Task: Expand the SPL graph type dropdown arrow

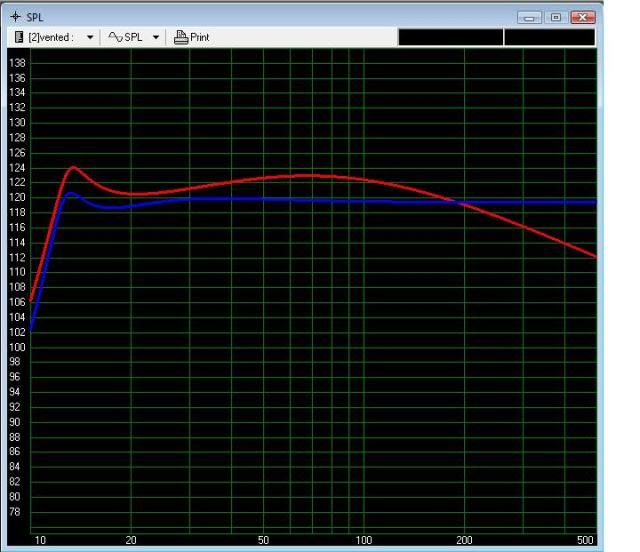Action: coord(156,38)
